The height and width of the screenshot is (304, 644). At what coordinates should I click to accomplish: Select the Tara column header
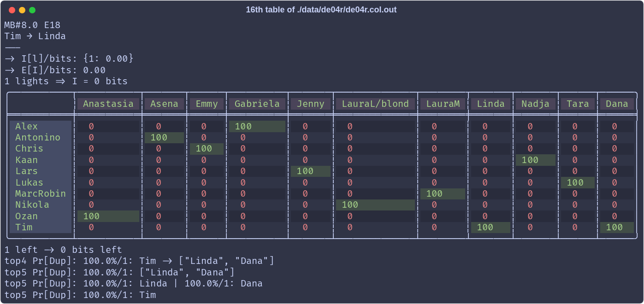coord(578,104)
